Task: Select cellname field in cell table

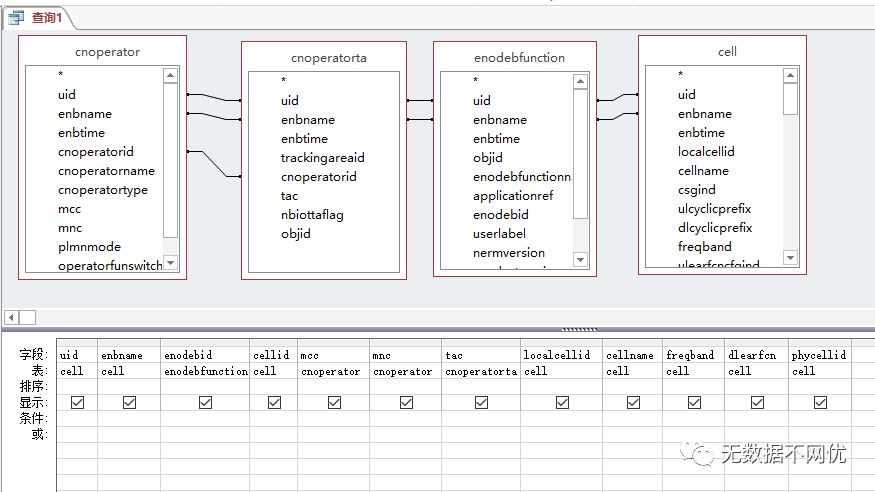Action: (703, 171)
